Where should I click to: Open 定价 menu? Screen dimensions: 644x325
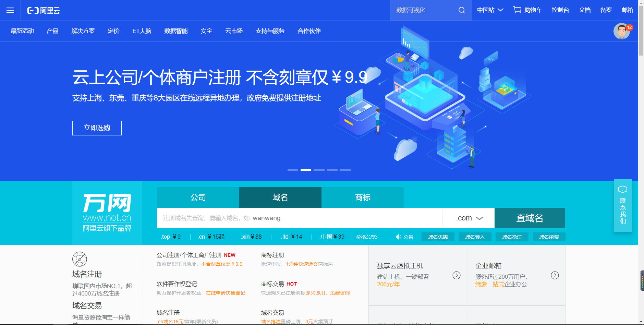(113, 31)
